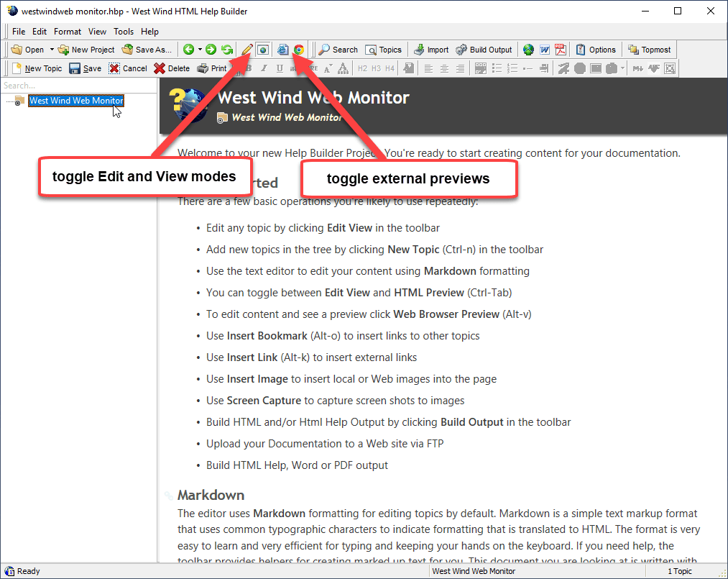This screenshot has height=579, width=728.
Task: Open dropdown arrow beside the screen capture icon
Action: (x=622, y=68)
